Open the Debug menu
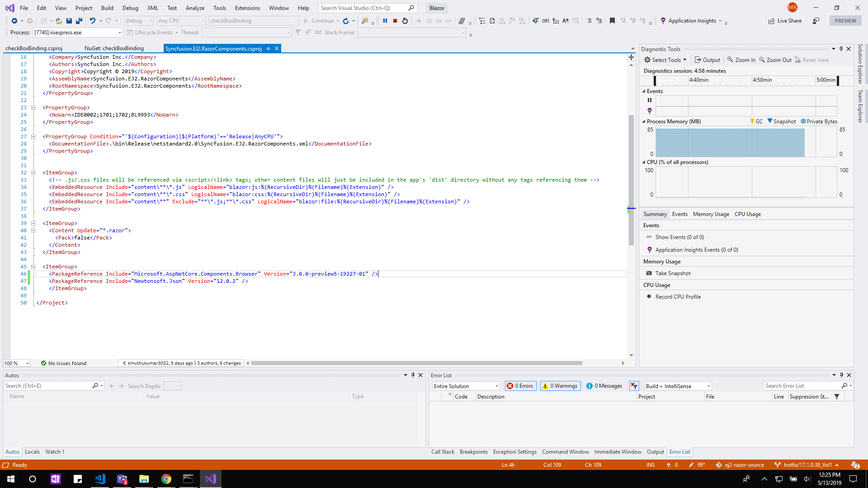 click(130, 8)
